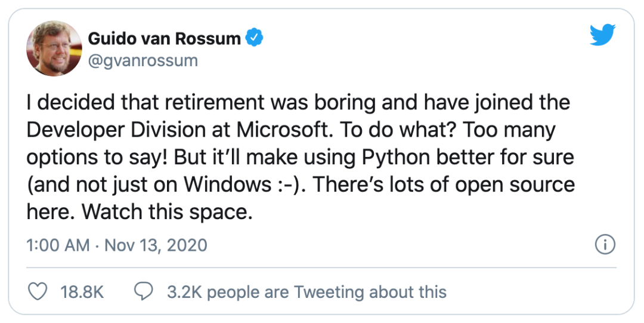Open the tweet info icon

[x=605, y=245]
